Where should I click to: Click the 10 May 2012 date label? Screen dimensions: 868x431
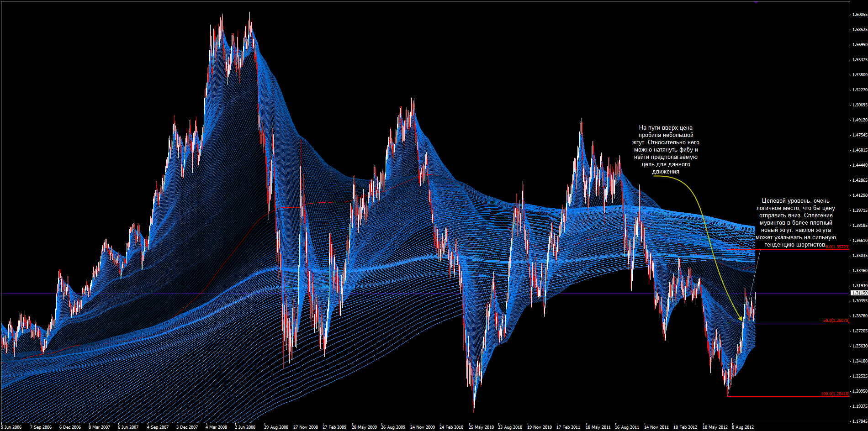pyautogui.click(x=715, y=427)
